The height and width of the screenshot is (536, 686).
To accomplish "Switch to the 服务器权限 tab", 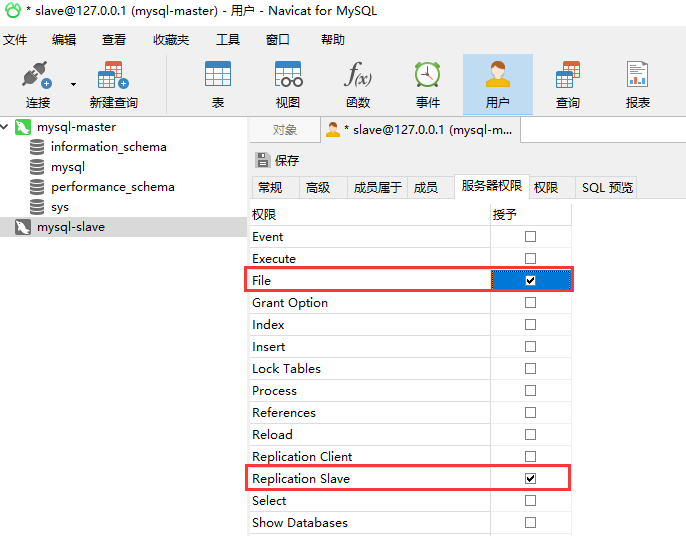I will [492, 186].
